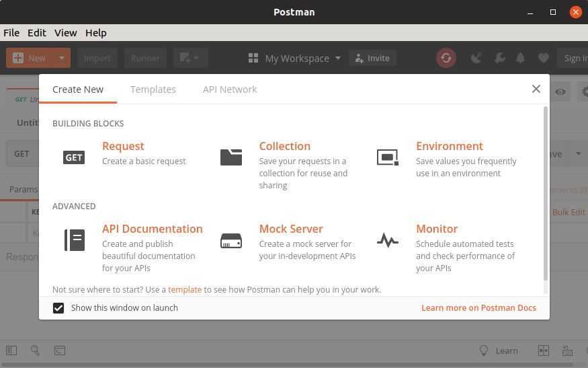Click the sync refresh icon
588x368 pixels.
tap(446, 59)
